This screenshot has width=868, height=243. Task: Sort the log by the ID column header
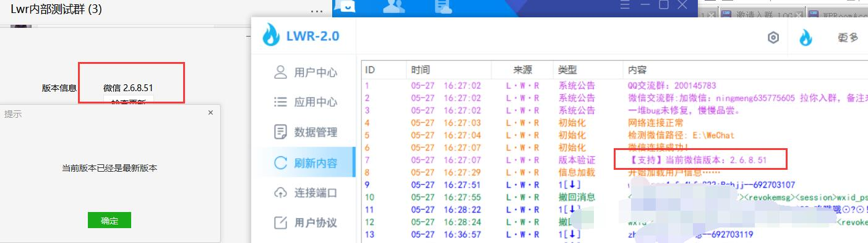383,69
